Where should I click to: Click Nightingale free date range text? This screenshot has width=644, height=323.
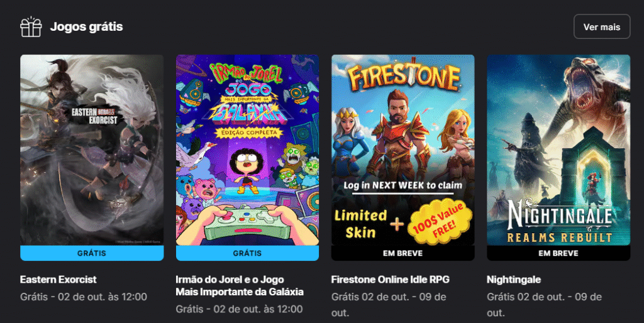(x=544, y=305)
